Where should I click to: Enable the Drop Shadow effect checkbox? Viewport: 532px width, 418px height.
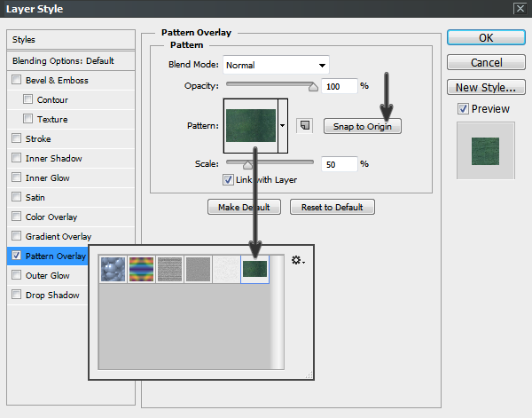(x=17, y=296)
